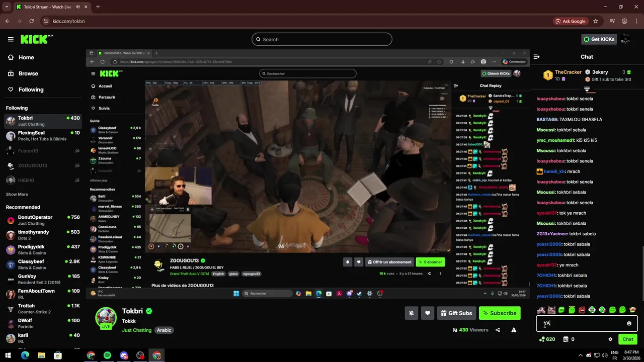Image resolution: width=644 pixels, height=362 pixels.
Task: Open chat settings gear
Action: [x=610, y=339]
